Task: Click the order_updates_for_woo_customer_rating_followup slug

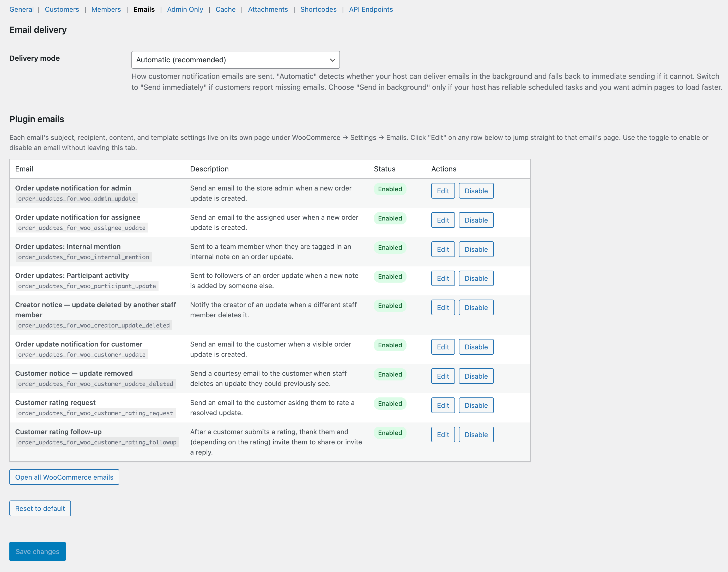Action: pos(97,442)
